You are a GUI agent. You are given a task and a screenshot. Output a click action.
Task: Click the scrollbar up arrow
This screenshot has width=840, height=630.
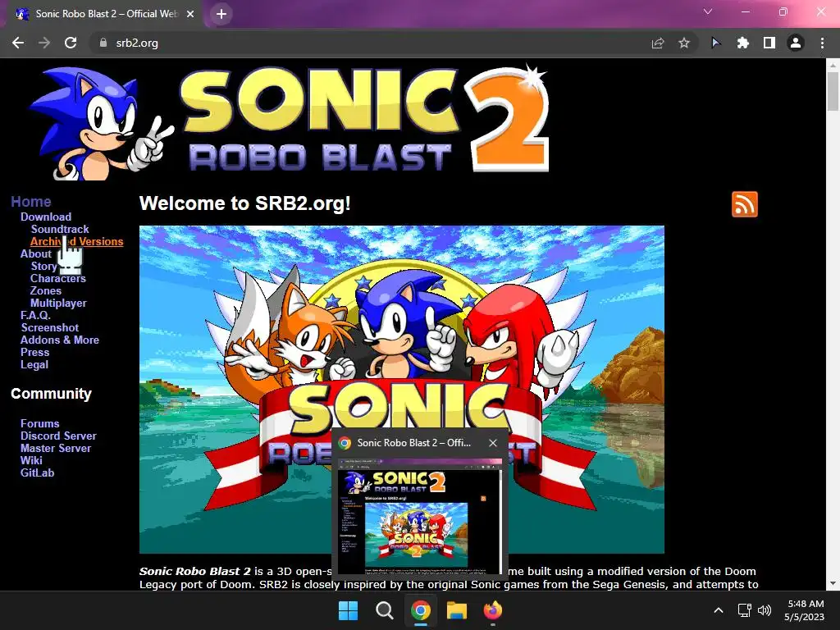point(833,66)
